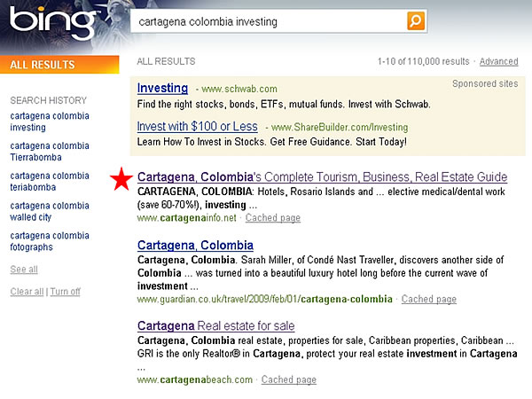This screenshot has height=399, width=532.
Task: Turn off search history
Action: pos(65,292)
